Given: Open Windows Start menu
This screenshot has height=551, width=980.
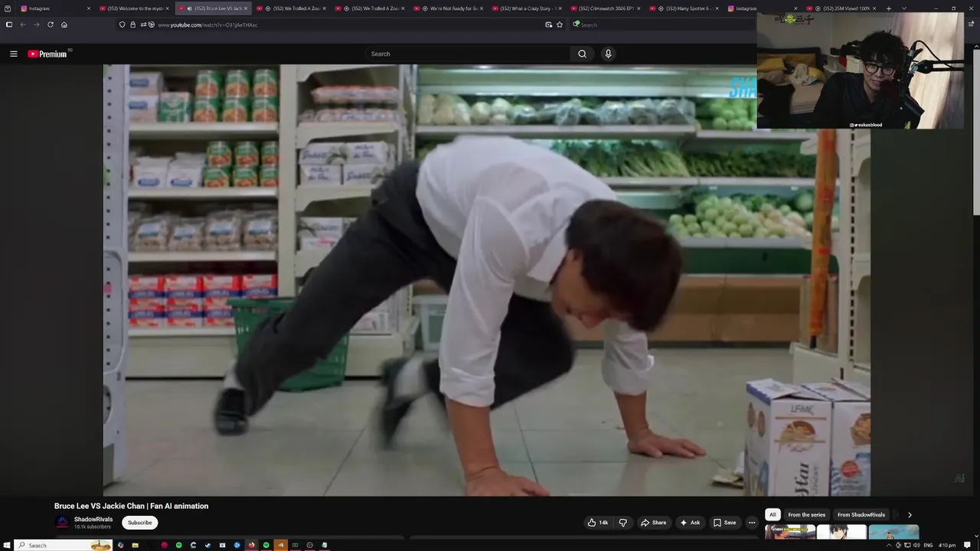Looking at the screenshot, I should 7,545.
